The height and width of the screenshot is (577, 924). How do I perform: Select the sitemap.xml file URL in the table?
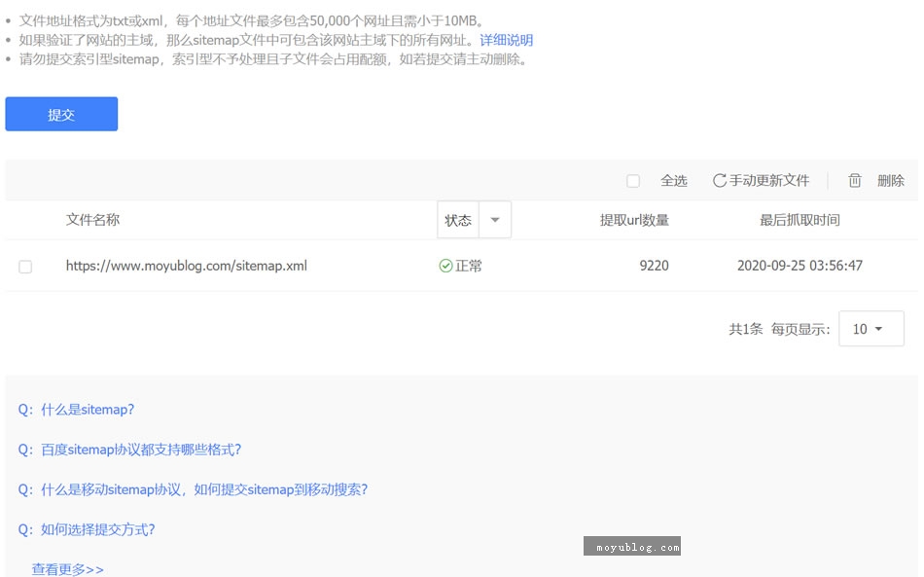point(186,266)
